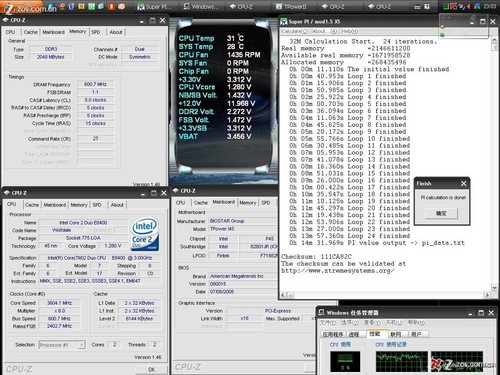Close the Finish dialog with its X
This screenshot has height=375, width=500.
[x=463, y=183]
